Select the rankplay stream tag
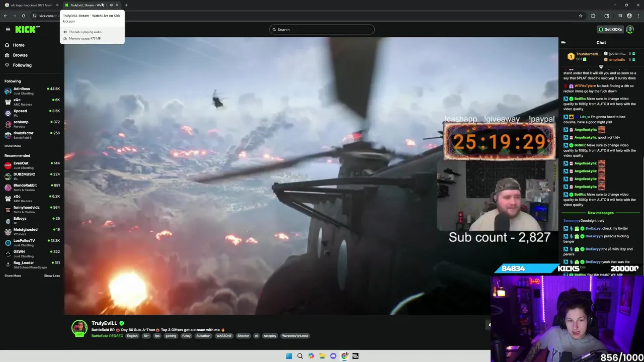 pyautogui.click(x=270, y=336)
